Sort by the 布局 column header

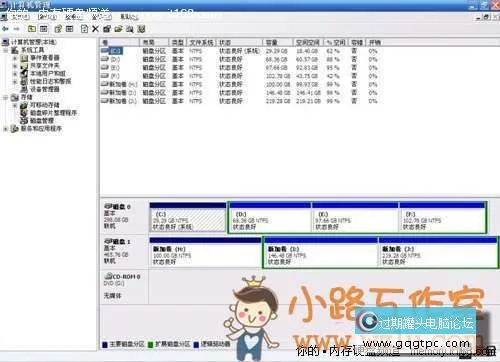click(x=154, y=42)
